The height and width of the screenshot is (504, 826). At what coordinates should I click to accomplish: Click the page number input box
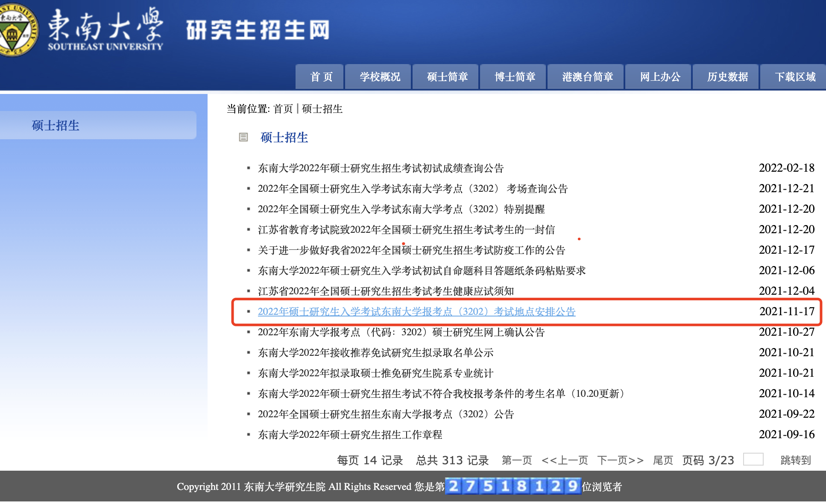pyautogui.click(x=753, y=459)
